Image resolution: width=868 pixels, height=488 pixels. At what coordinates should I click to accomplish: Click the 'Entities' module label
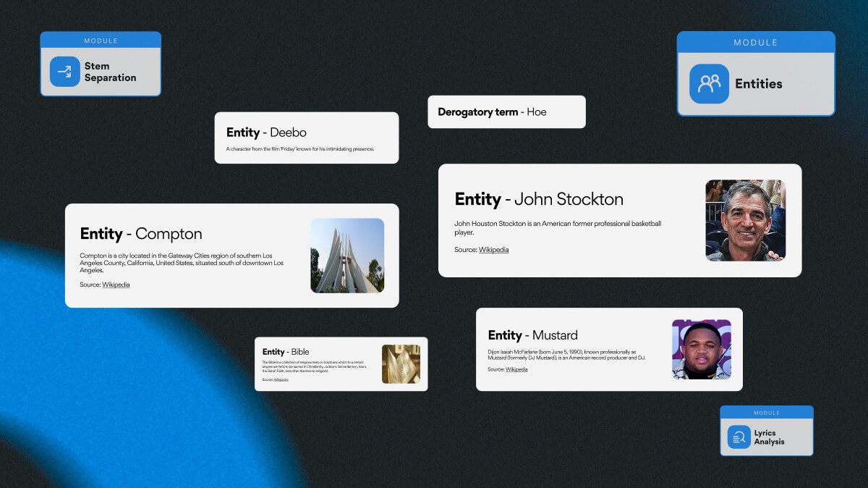[x=759, y=84]
